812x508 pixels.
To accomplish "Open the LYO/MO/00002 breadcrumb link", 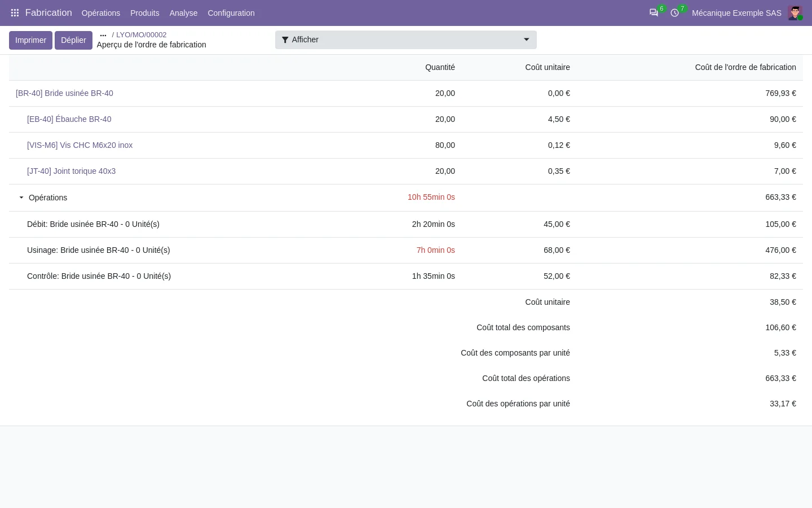I will pos(142,35).
